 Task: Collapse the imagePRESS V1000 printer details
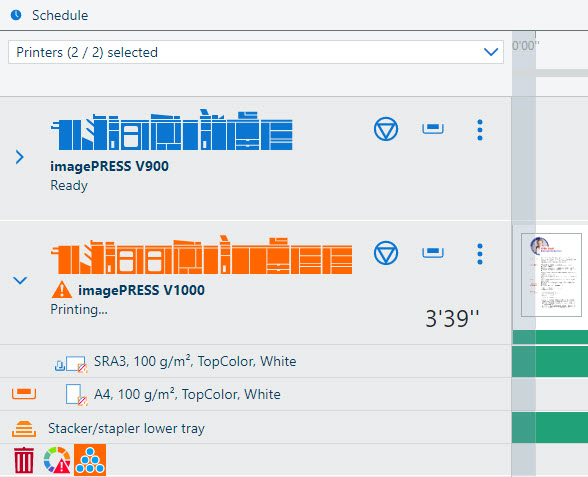[20, 280]
